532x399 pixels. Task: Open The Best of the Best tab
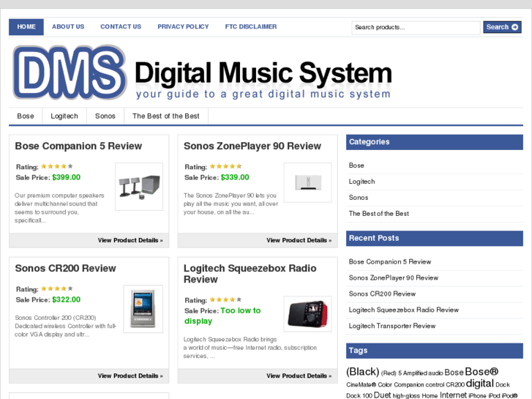[166, 116]
